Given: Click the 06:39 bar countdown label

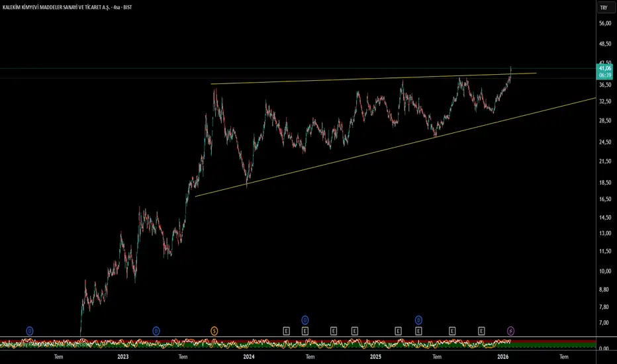Looking at the screenshot, I should tap(605, 75).
